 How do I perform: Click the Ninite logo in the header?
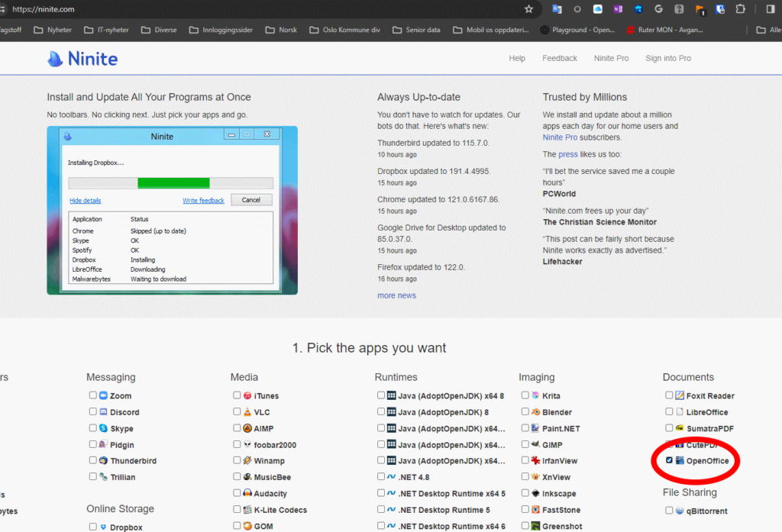[x=82, y=59]
